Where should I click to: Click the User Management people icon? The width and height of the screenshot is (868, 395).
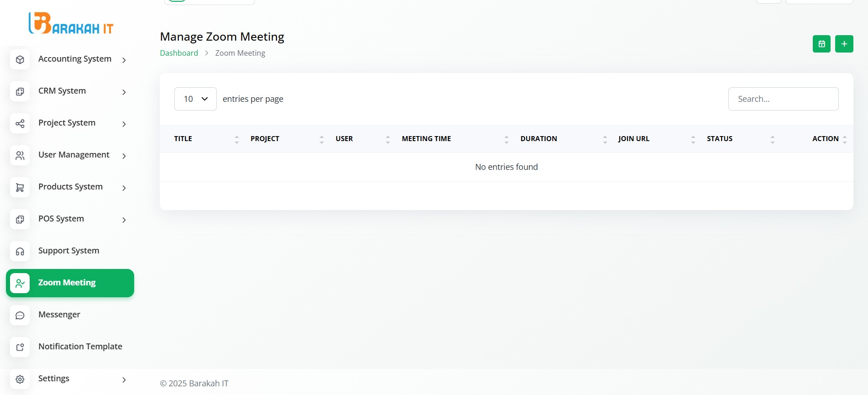pyautogui.click(x=20, y=155)
